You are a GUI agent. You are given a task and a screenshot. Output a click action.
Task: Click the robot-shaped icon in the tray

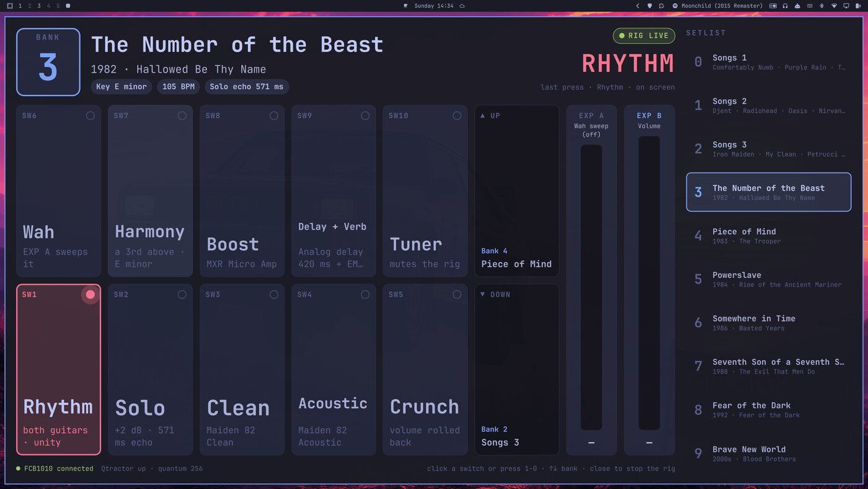click(797, 6)
